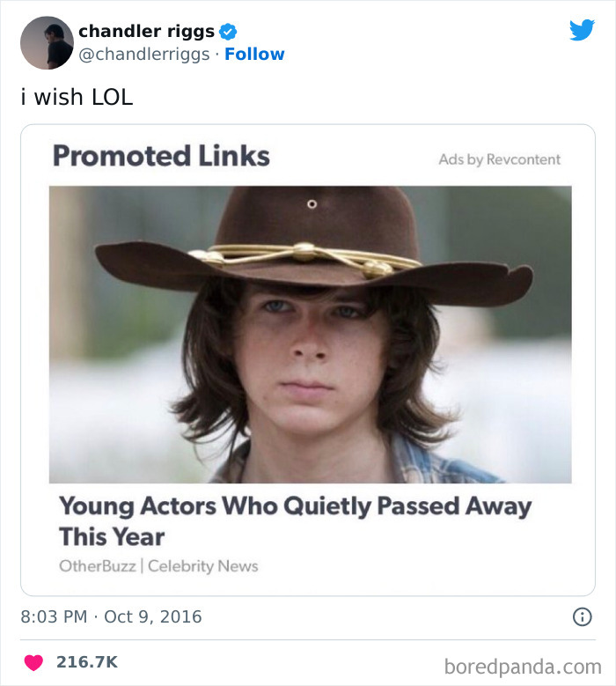Open the "Ads by Revcontent" link

tap(499, 159)
